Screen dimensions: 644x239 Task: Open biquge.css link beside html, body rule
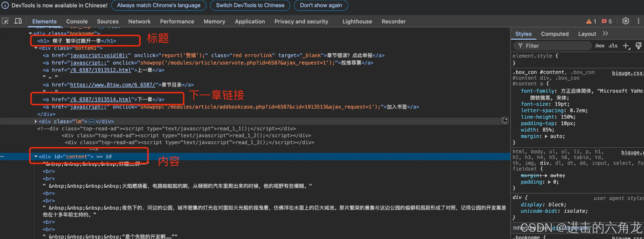pyautogui.click(x=632, y=152)
